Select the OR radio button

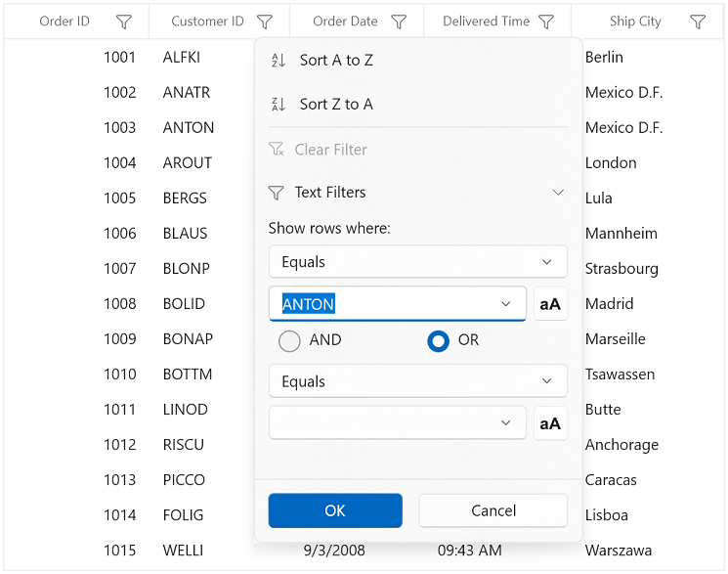pyautogui.click(x=438, y=340)
